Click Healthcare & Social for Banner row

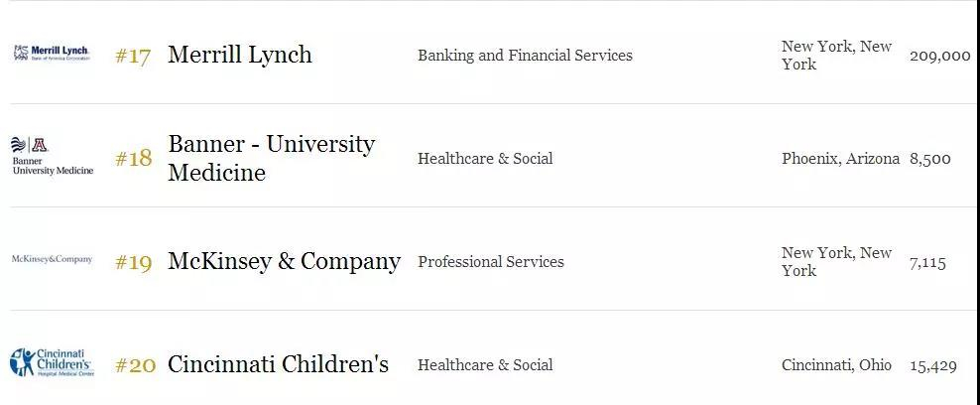(485, 158)
